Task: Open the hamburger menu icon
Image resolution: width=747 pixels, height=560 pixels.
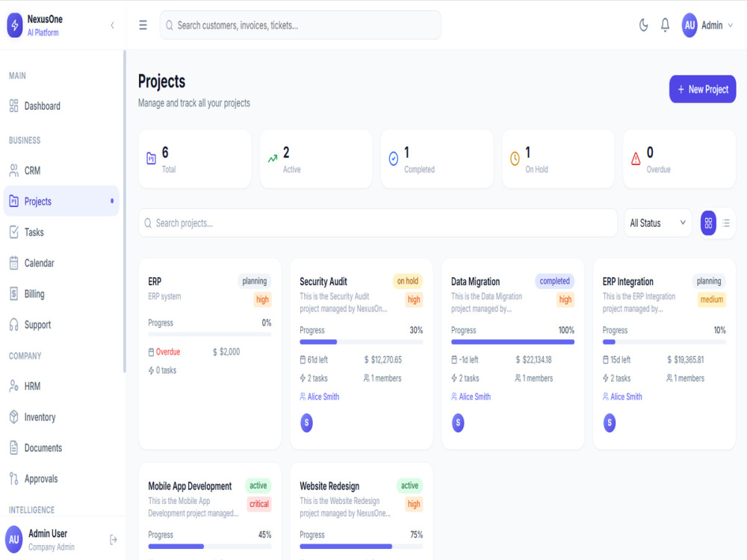Action: point(143,25)
